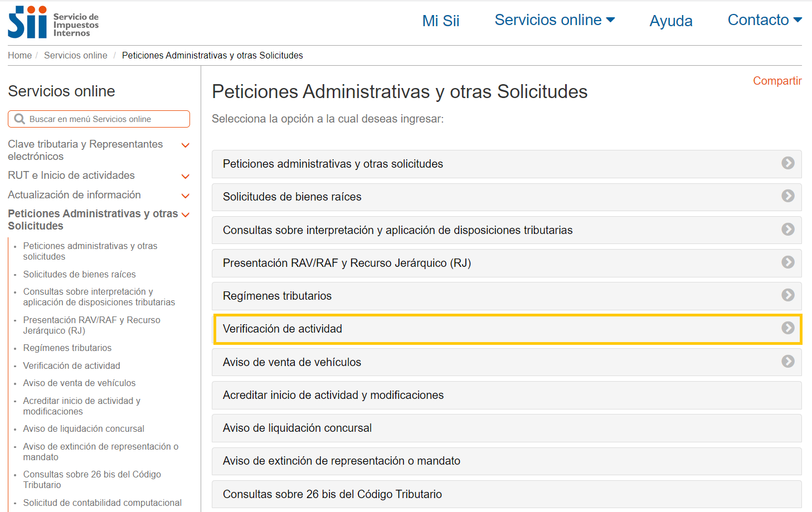Select sidebar item Solicitud de contabilidad computacional
Image resolution: width=812 pixels, height=512 pixels.
pos(103,503)
